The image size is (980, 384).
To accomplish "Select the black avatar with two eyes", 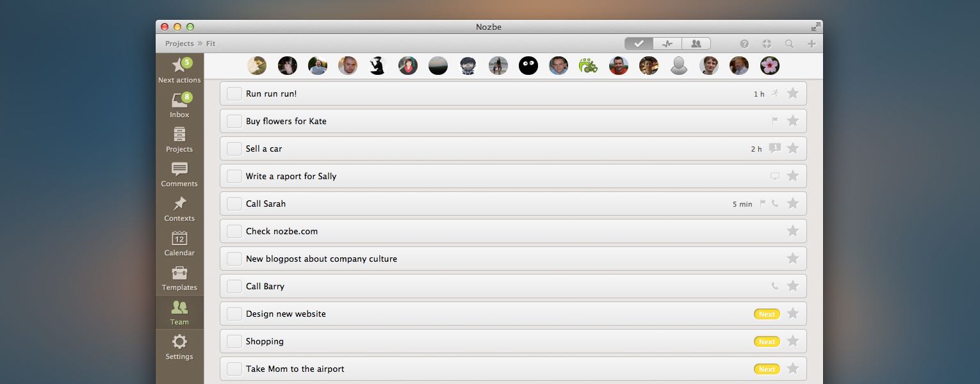I will click(x=528, y=65).
